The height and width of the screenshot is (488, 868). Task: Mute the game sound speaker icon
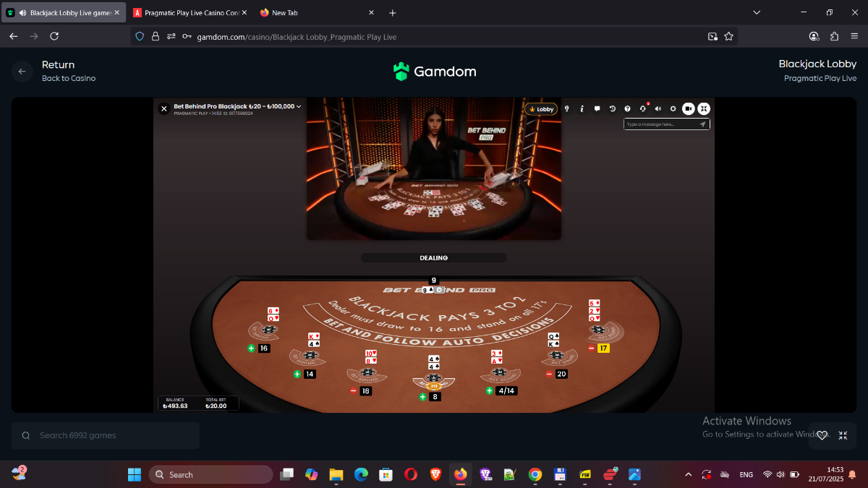(x=658, y=109)
